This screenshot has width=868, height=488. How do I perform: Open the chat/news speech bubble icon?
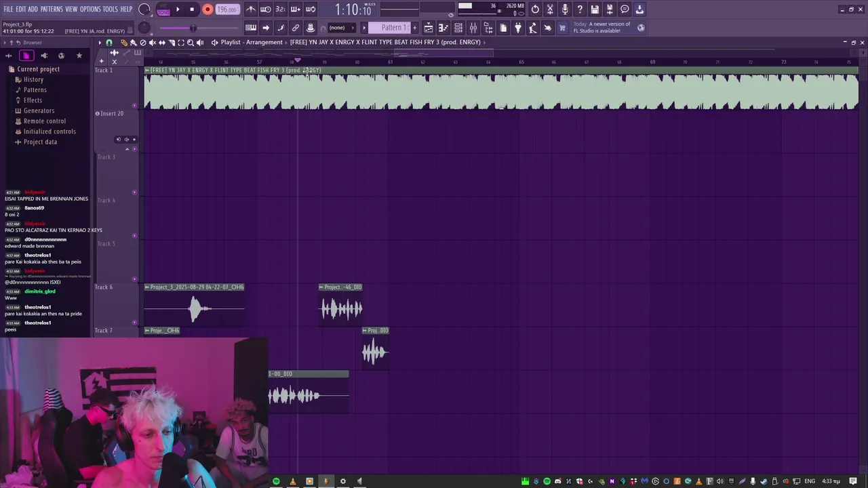tap(625, 9)
